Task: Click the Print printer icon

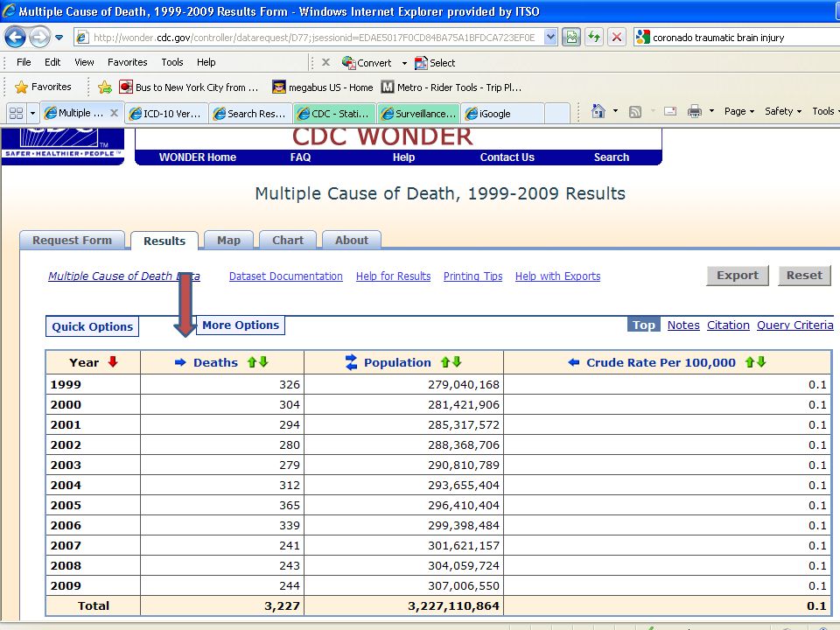Action: [x=694, y=111]
